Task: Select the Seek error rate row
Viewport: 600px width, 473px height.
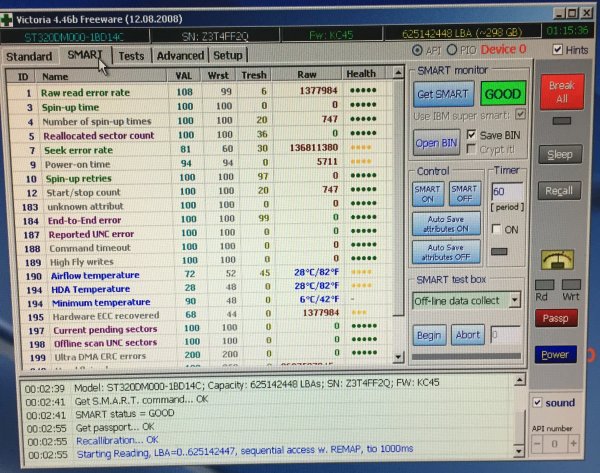Action: point(200,149)
